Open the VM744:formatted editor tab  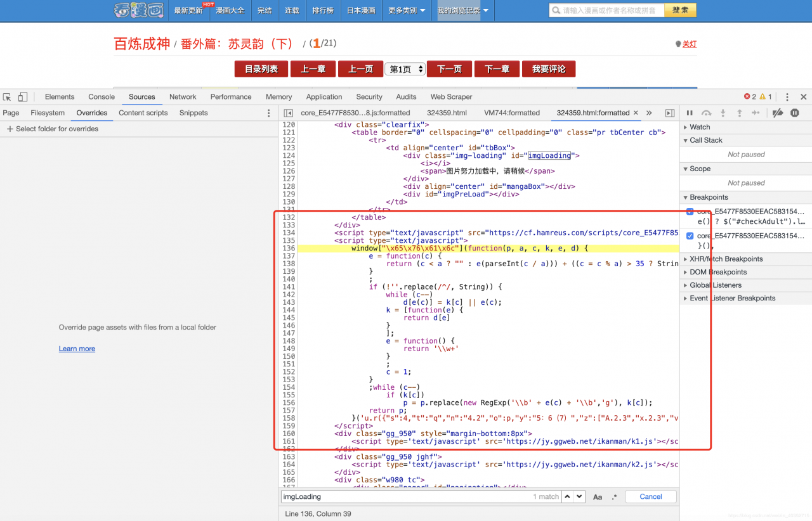[512, 113]
